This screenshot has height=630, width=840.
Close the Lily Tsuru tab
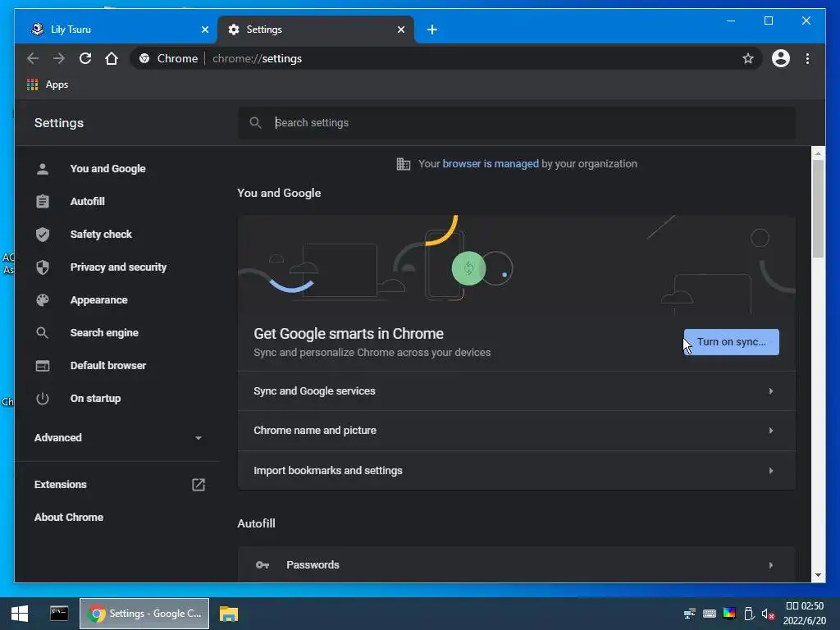pos(204,30)
